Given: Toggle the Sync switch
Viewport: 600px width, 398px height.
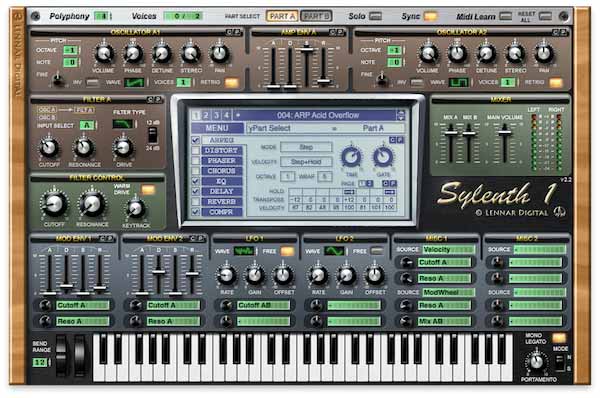Looking at the screenshot, I should point(430,16).
